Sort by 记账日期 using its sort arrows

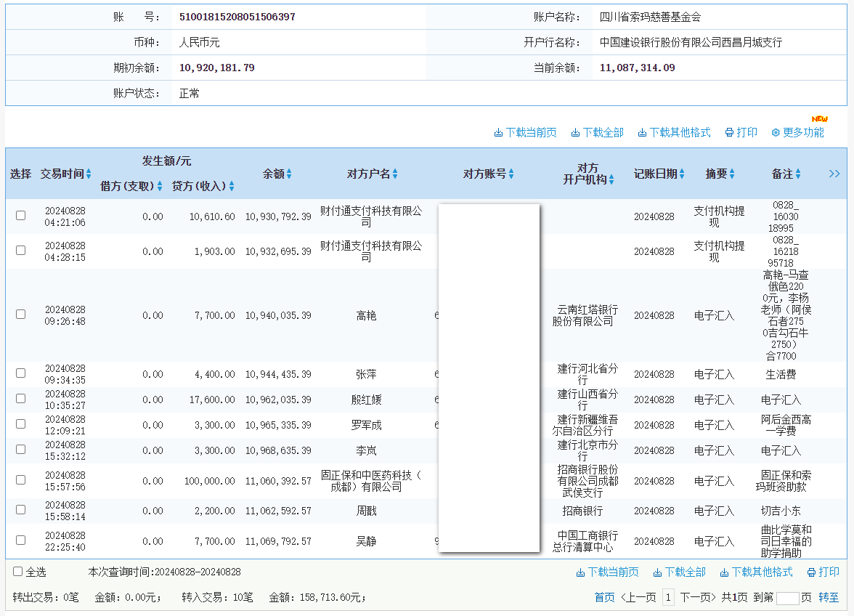tap(682, 174)
